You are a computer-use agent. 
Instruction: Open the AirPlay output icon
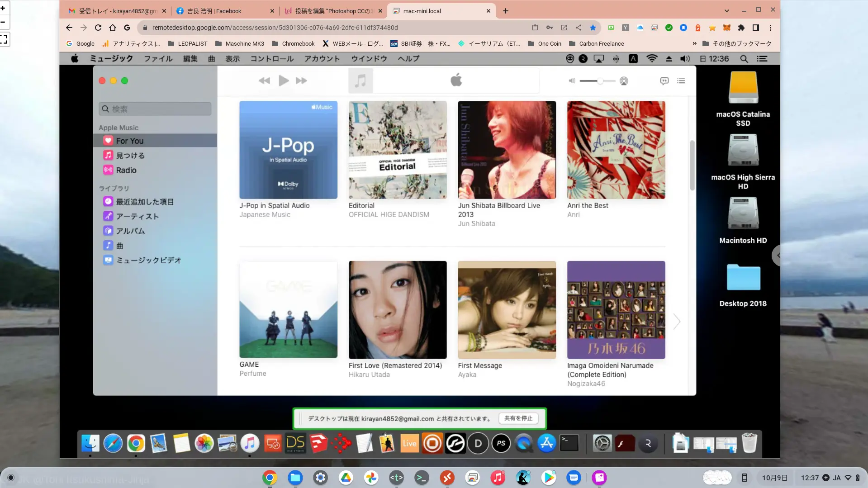624,81
